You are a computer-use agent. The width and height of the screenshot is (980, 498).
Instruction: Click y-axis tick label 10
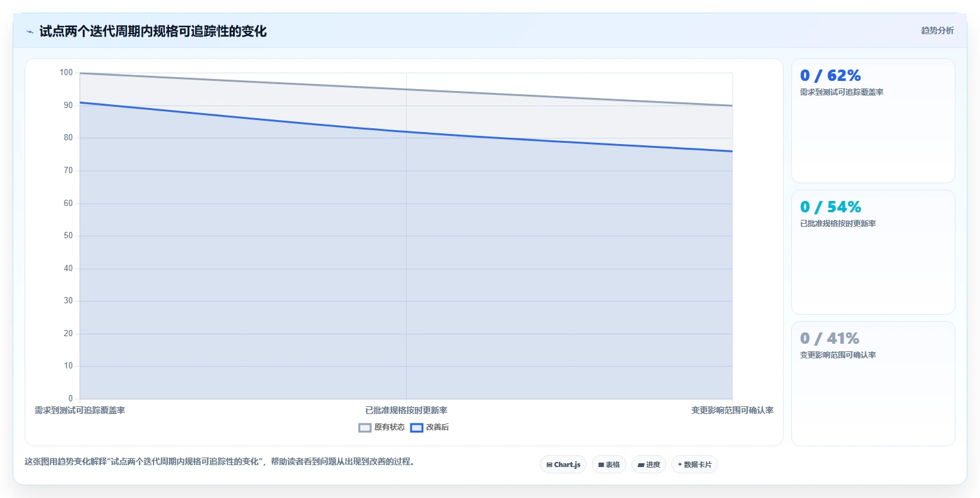click(68, 366)
